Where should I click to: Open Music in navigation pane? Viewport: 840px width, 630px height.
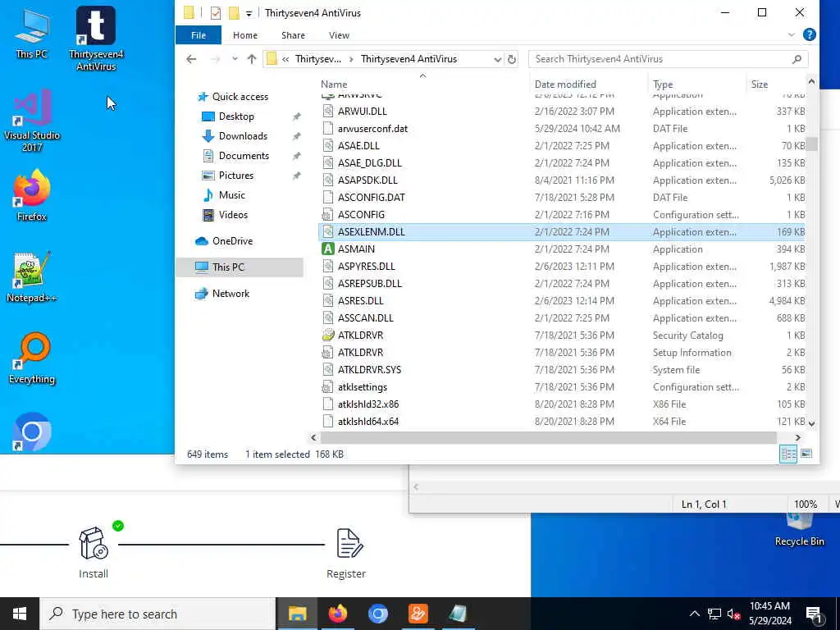click(x=231, y=195)
